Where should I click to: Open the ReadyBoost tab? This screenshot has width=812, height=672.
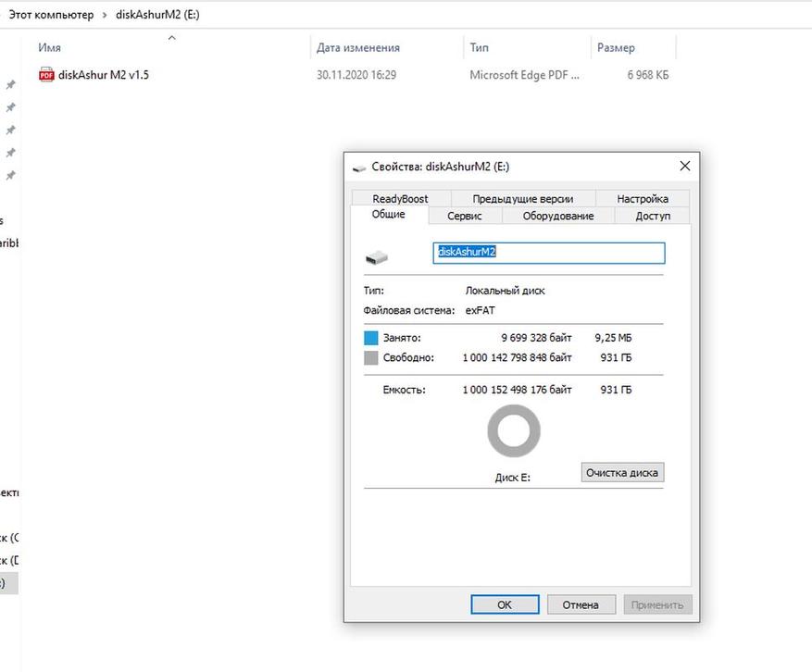click(x=400, y=199)
